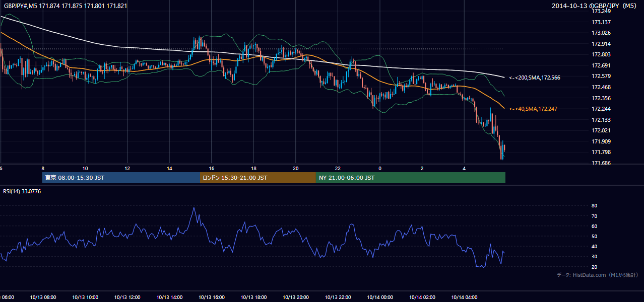Select the ロンドン 15:30-21:00 JST session bar
This screenshot has height=302, width=644.
coord(258,178)
